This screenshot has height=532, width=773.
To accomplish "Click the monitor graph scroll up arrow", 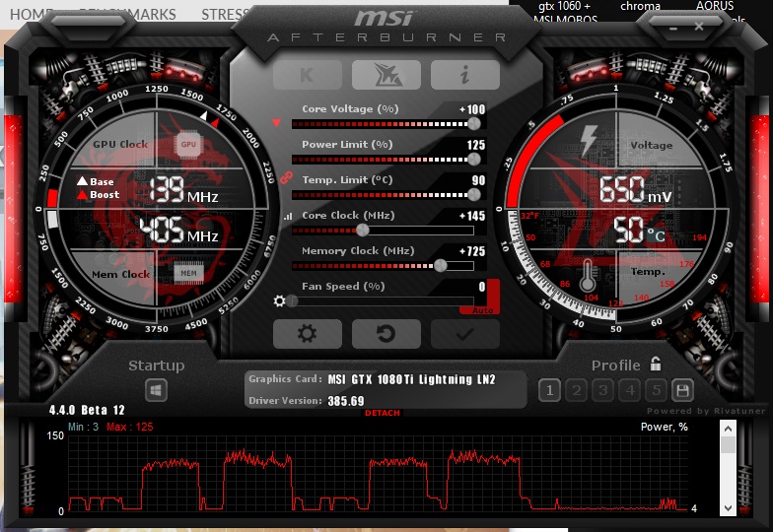I will pos(728,428).
